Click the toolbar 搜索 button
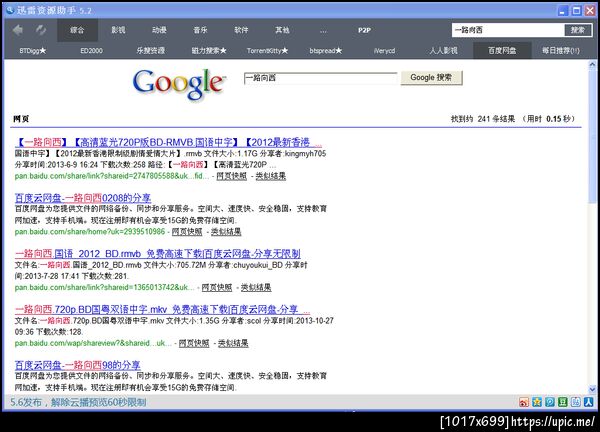Viewport: 600px width, 432px height. click(x=577, y=30)
